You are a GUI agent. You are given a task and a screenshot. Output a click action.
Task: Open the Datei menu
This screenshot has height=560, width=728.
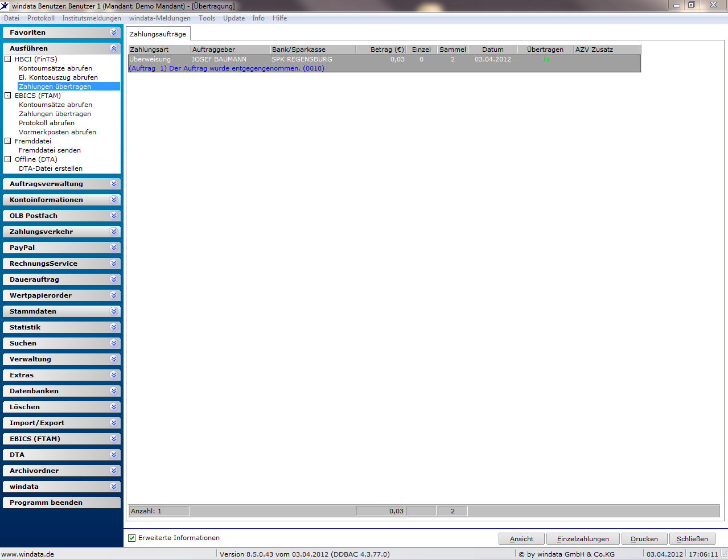coord(11,18)
